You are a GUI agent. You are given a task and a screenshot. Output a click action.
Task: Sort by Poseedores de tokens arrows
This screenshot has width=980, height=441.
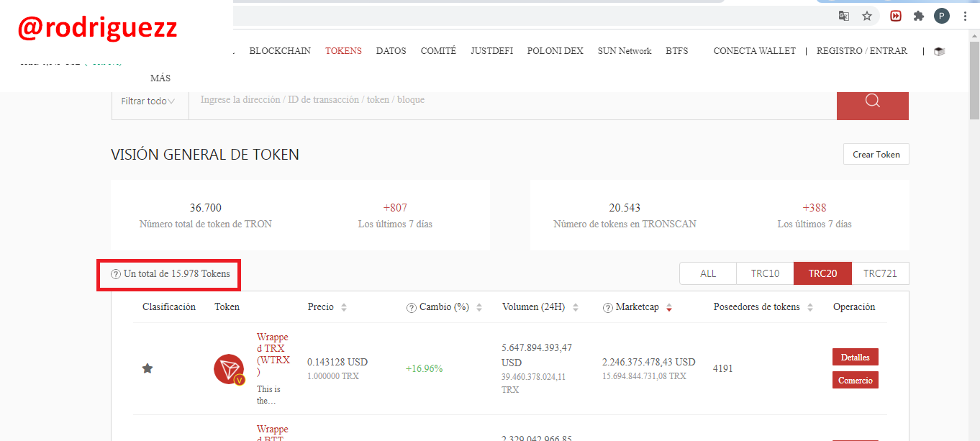(x=810, y=307)
